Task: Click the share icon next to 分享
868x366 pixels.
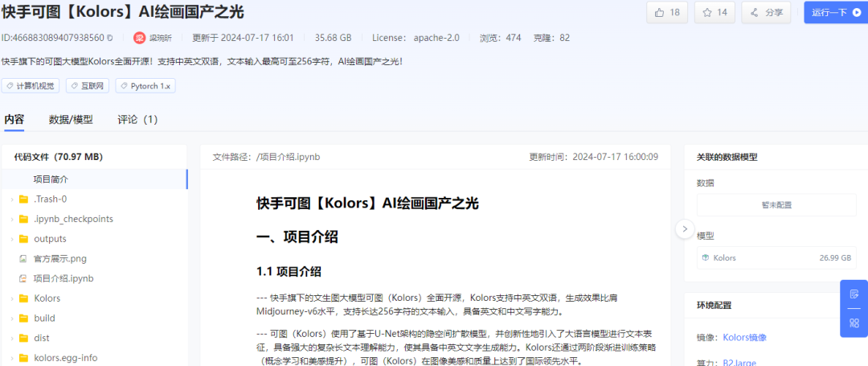Action: pos(755,12)
